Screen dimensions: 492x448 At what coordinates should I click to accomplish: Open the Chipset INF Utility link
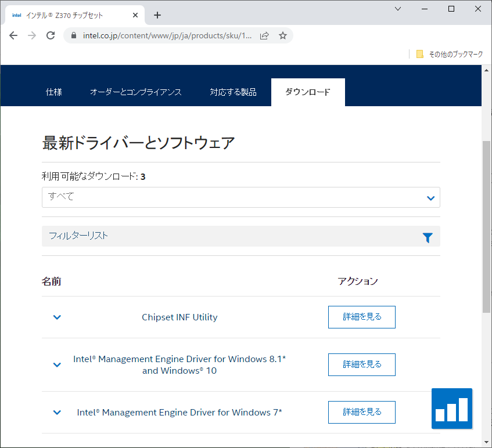click(179, 317)
